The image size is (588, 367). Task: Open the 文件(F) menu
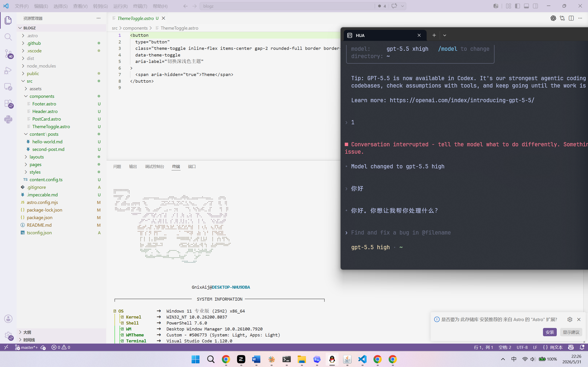[x=22, y=6]
